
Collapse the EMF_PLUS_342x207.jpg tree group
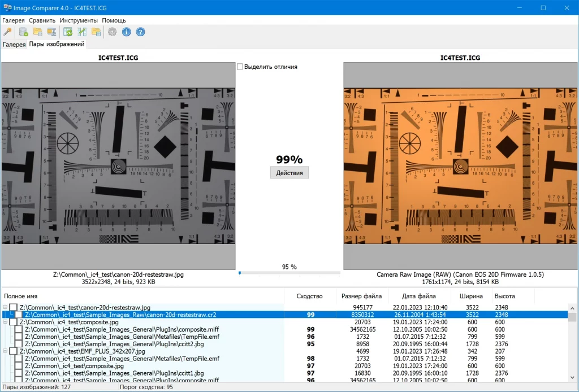pos(5,351)
